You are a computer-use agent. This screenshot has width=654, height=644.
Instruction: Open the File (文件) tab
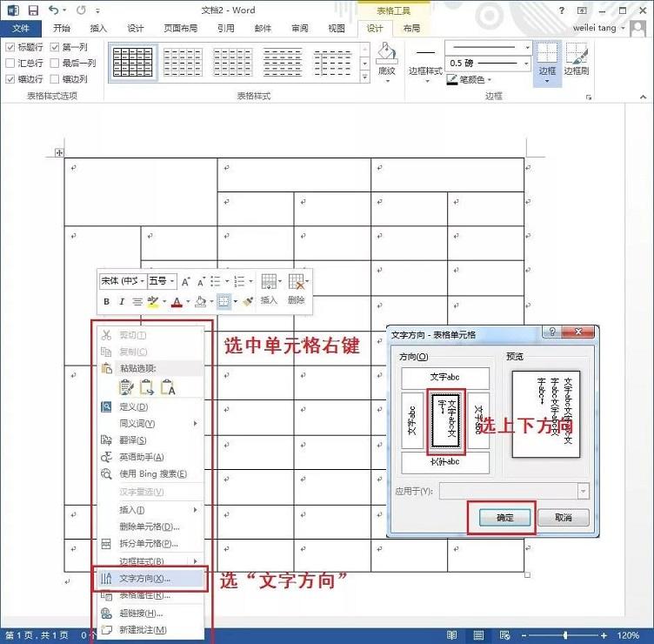point(21,28)
